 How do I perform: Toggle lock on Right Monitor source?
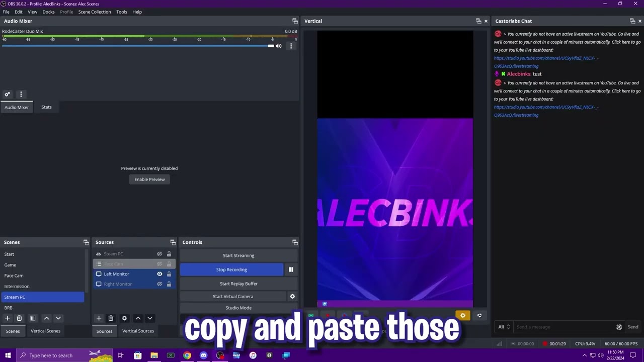169,284
